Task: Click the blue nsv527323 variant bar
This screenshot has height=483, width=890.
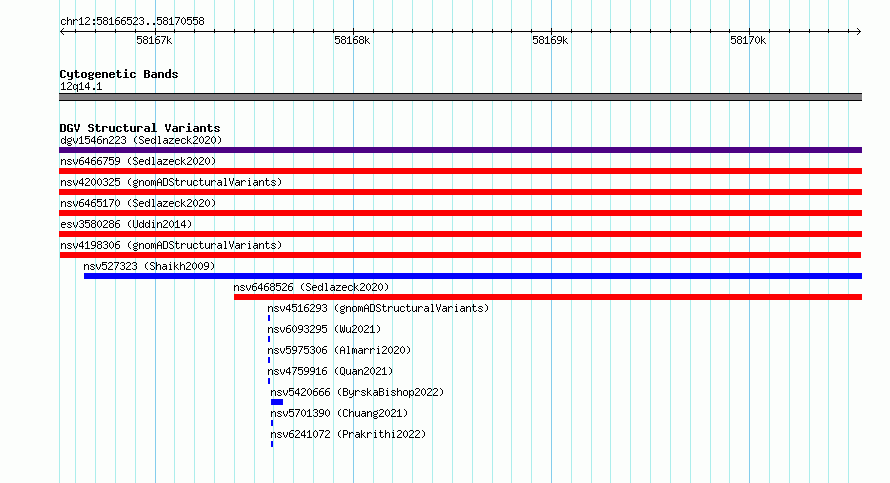Action: [473, 276]
